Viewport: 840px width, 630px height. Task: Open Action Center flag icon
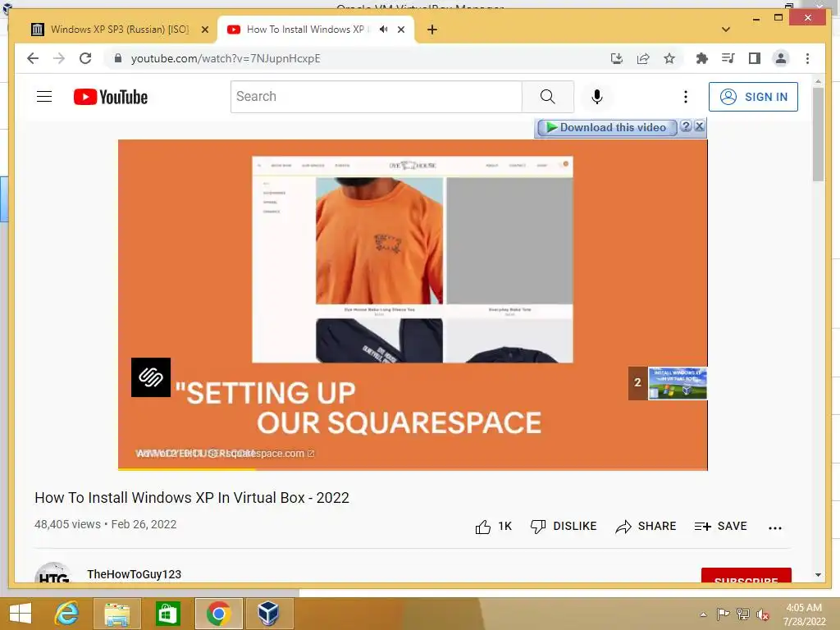(723, 614)
